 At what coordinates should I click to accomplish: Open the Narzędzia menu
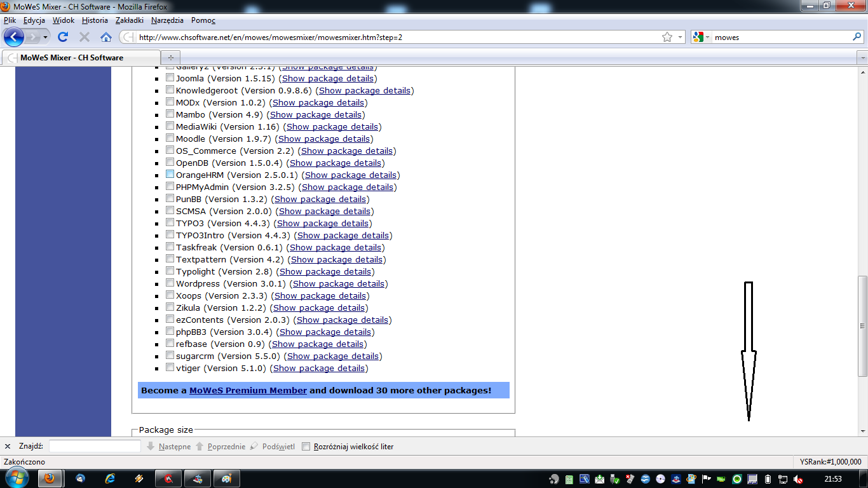pos(166,20)
